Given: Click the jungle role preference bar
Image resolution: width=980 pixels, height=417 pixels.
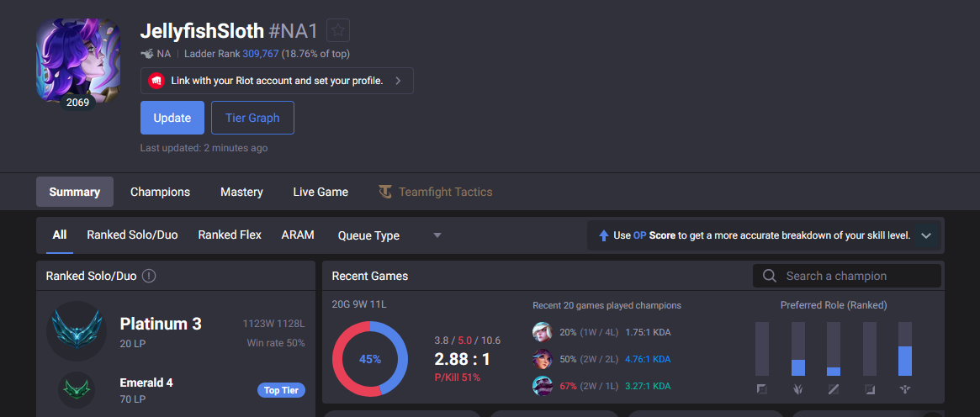Looking at the screenshot, I should pyautogui.click(x=798, y=349).
